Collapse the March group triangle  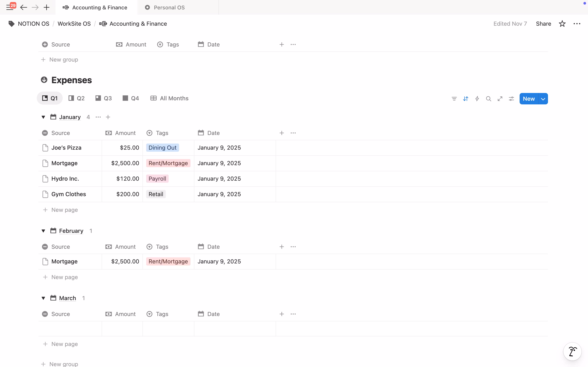43,298
